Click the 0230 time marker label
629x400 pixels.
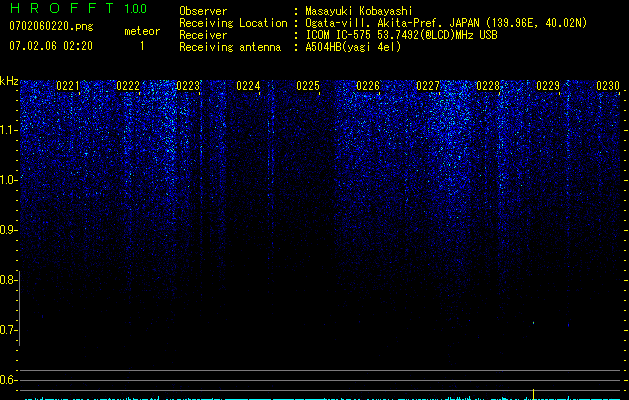pyautogui.click(x=608, y=86)
